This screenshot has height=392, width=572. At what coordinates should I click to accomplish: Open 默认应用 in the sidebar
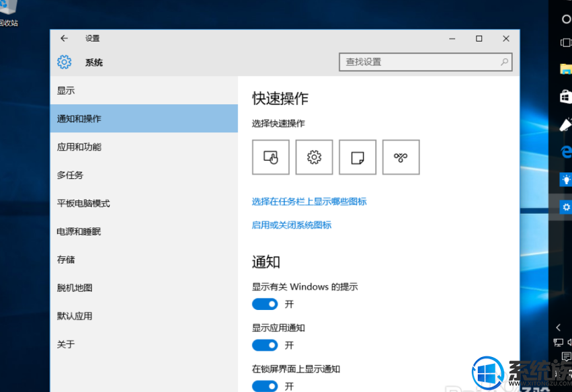[x=144, y=316]
